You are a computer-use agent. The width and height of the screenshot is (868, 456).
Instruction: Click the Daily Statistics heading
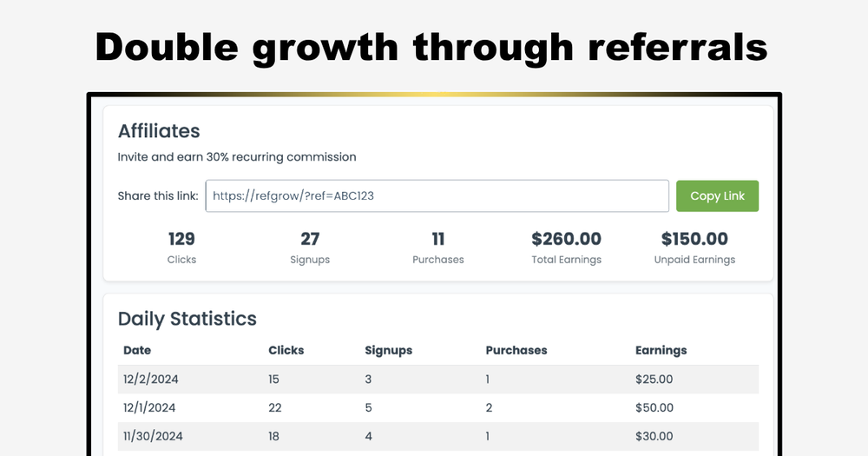pos(187,319)
